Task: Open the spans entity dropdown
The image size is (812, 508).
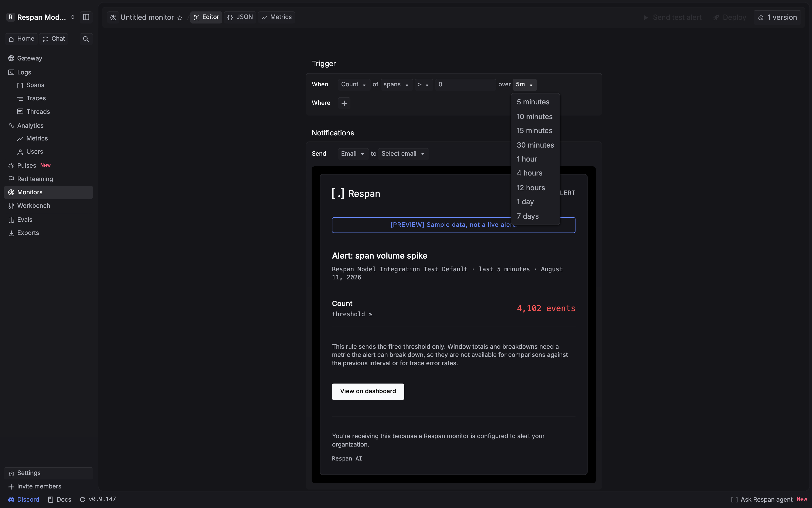Action: pyautogui.click(x=396, y=85)
